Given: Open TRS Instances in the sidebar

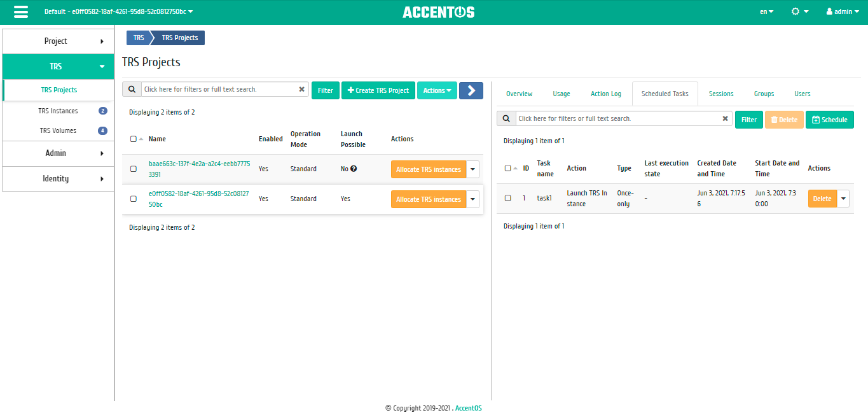Looking at the screenshot, I should click(58, 111).
